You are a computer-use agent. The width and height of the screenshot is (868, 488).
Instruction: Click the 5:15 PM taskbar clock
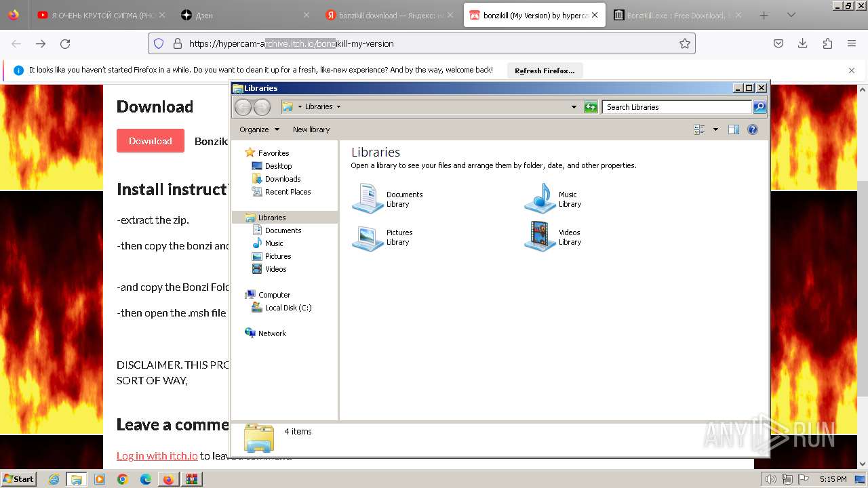(x=833, y=479)
